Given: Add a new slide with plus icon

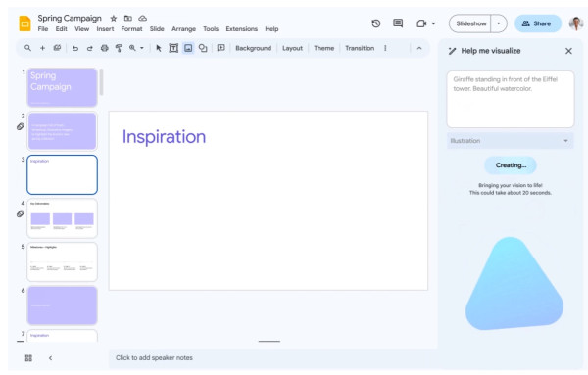Looking at the screenshot, I should [x=42, y=48].
